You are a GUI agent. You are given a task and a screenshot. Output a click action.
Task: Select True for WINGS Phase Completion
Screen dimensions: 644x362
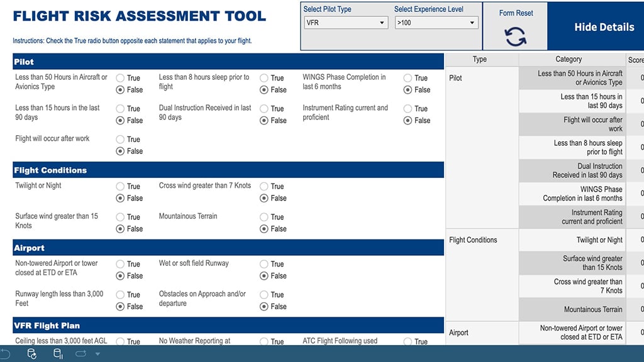coord(408,79)
